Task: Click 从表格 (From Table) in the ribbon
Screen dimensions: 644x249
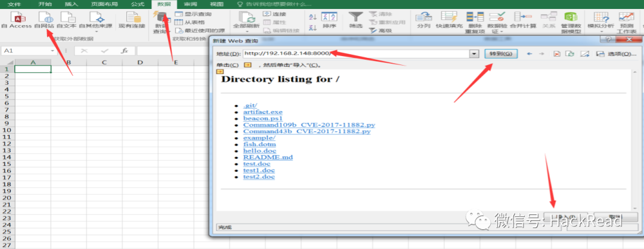Action: 190,22
